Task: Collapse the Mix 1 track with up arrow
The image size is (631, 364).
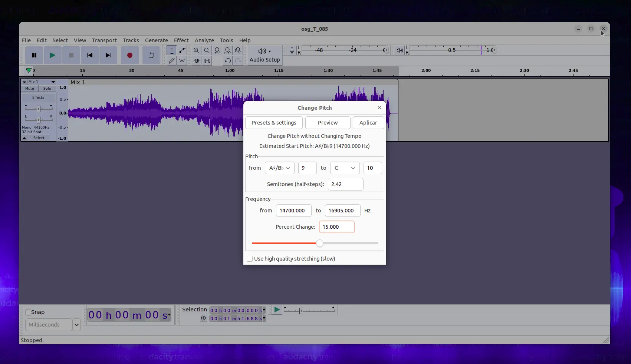Action: (24, 138)
